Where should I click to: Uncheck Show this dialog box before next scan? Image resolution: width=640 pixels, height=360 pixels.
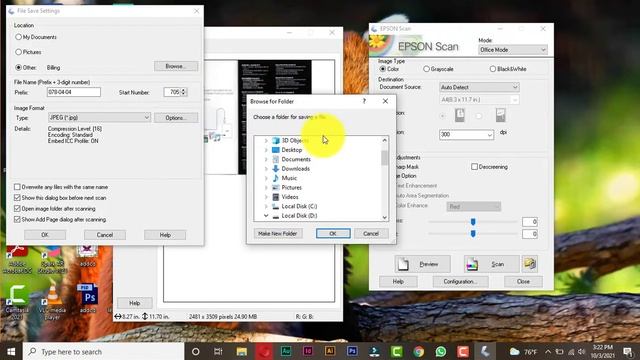pyautogui.click(x=17, y=198)
